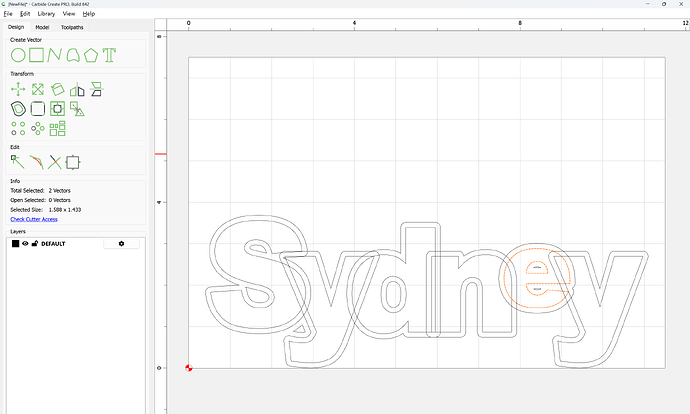Open the Library menu
The image size is (690, 414).
pyautogui.click(x=46, y=14)
